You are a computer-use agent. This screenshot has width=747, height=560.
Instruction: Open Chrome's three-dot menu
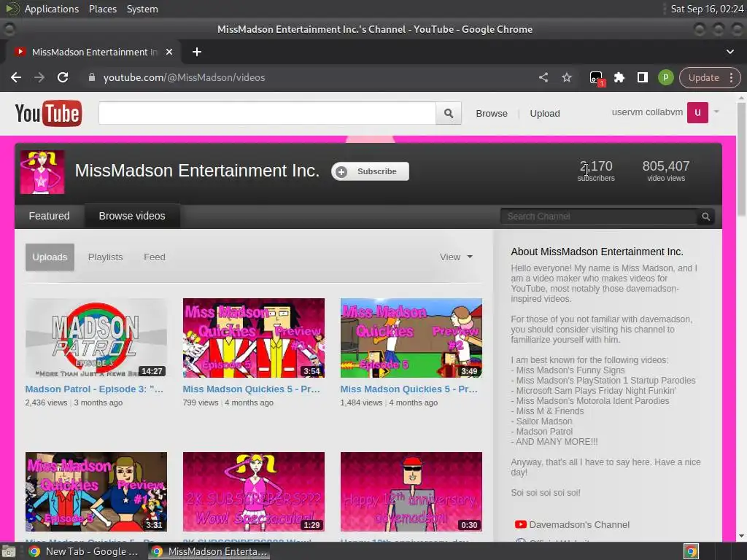pos(731,77)
